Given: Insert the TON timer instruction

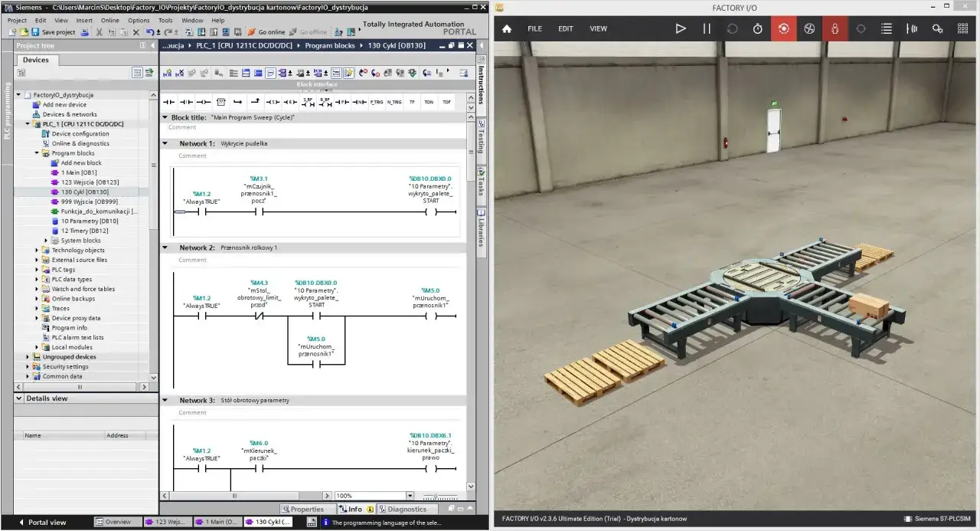Looking at the screenshot, I should (429, 101).
